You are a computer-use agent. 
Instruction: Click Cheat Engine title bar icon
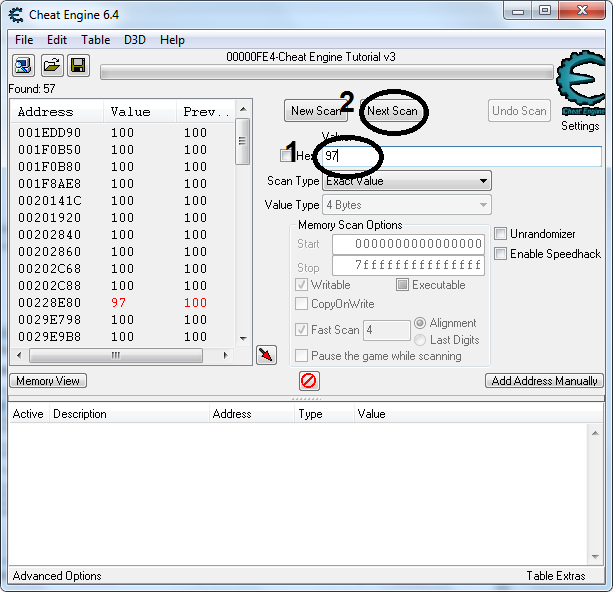(x=16, y=15)
